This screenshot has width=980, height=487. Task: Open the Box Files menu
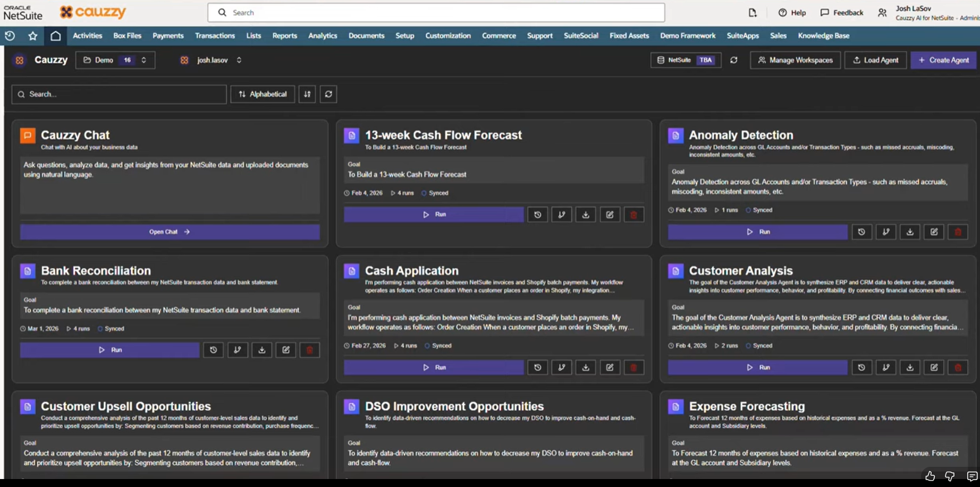pos(127,36)
